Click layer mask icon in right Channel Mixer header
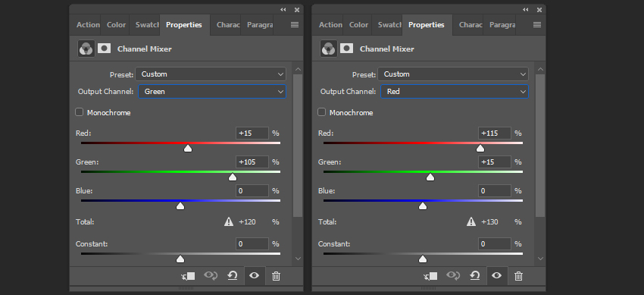This screenshot has width=644, height=295. (x=347, y=49)
